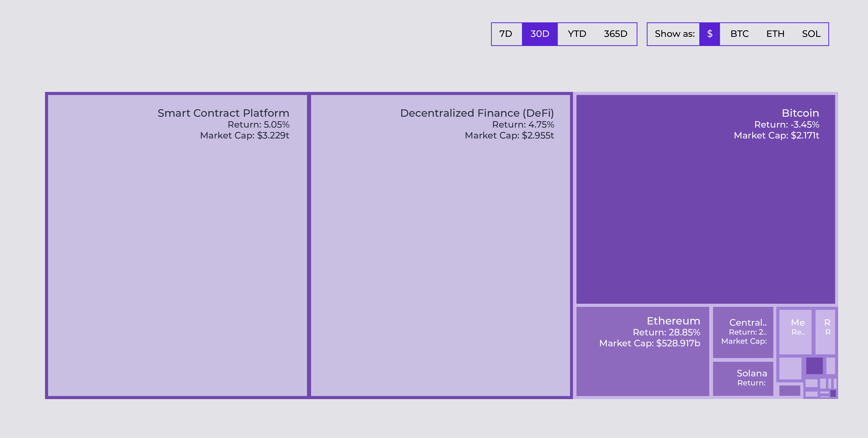Show values denominated in BTC
The width and height of the screenshot is (868, 438).
tap(739, 34)
